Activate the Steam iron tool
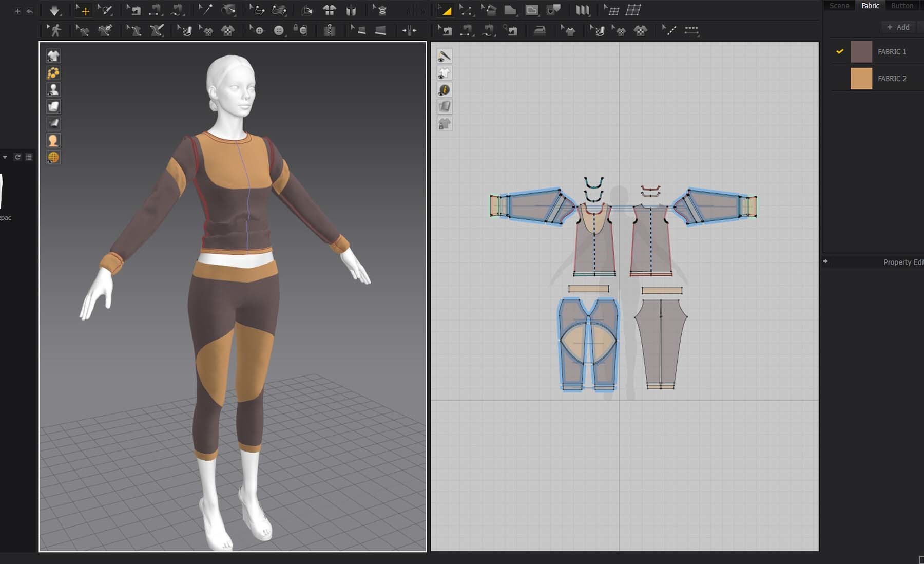 click(x=540, y=31)
